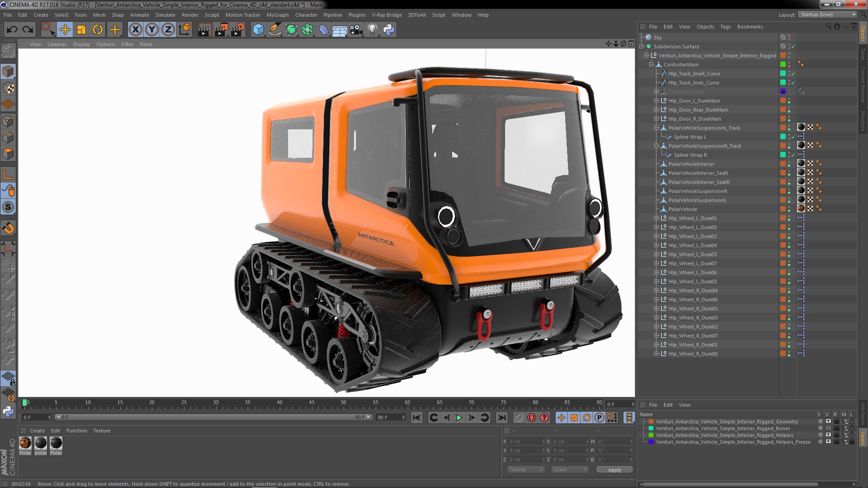Select the first Polar material thumbnail

[x=25, y=443]
